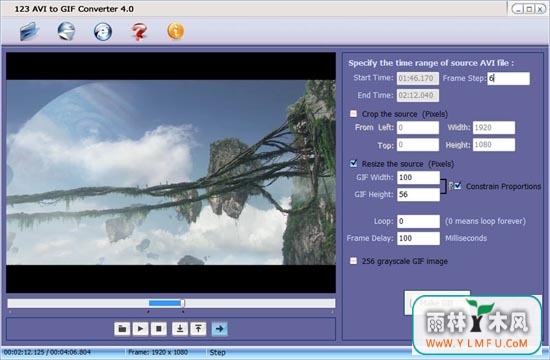This screenshot has width=550, height=360.
Task: Focus the Frame Step input box
Action: [x=509, y=79]
